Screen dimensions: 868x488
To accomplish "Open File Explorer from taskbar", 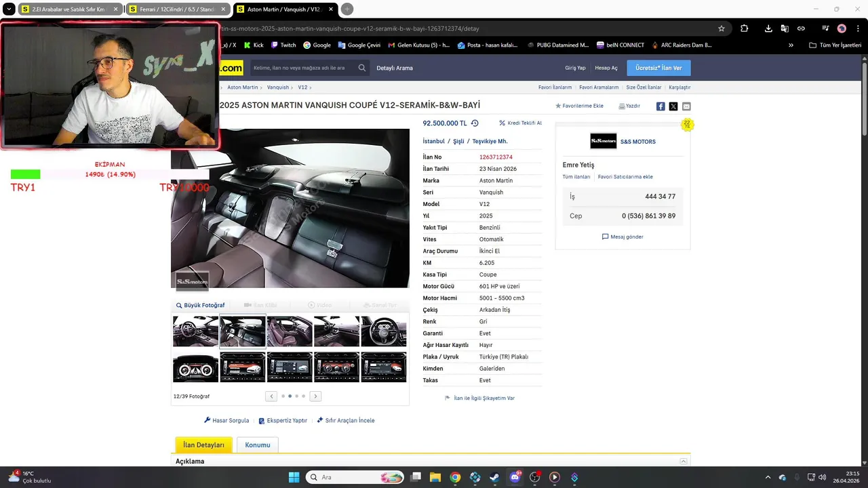I will point(435,477).
